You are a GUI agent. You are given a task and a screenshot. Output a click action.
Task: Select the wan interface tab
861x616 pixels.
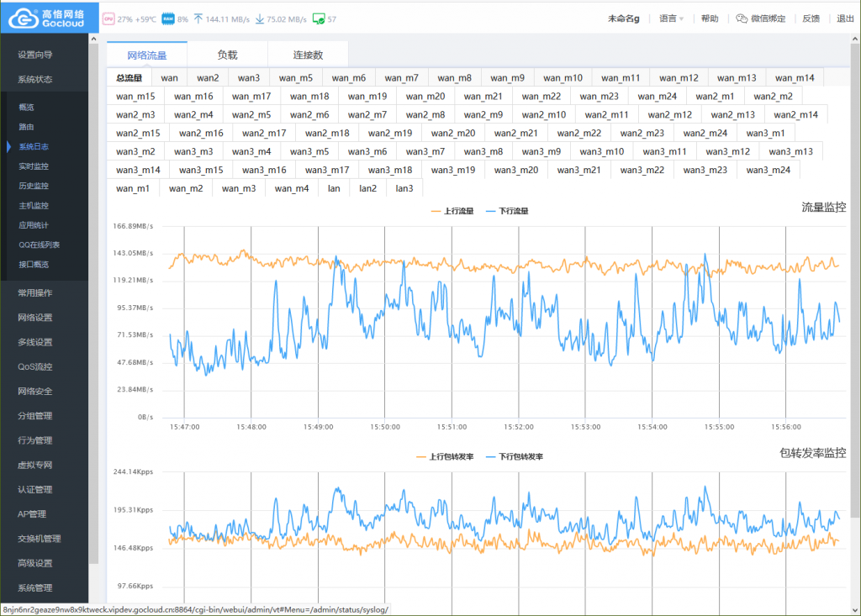(x=169, y=78)
